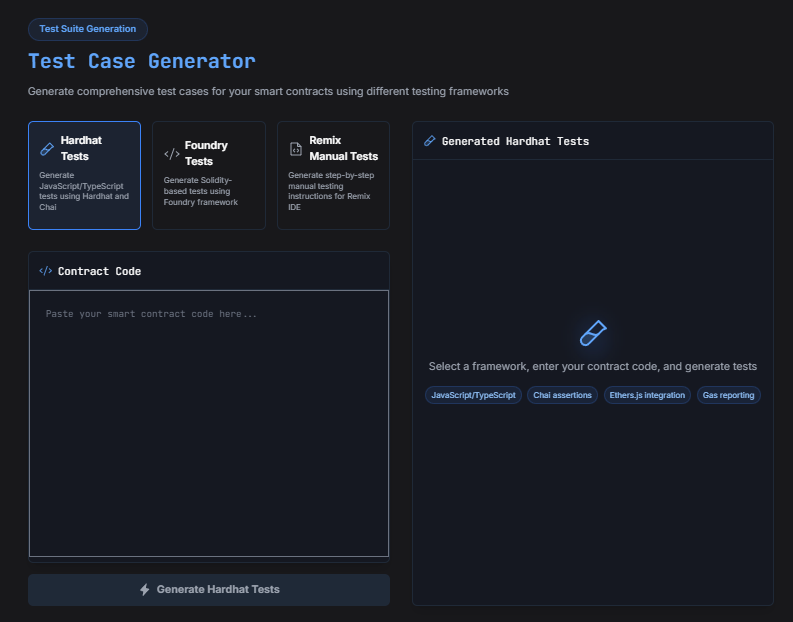Click the Ethers.js integration tag
793x622 pixels.
click(647, 395)
